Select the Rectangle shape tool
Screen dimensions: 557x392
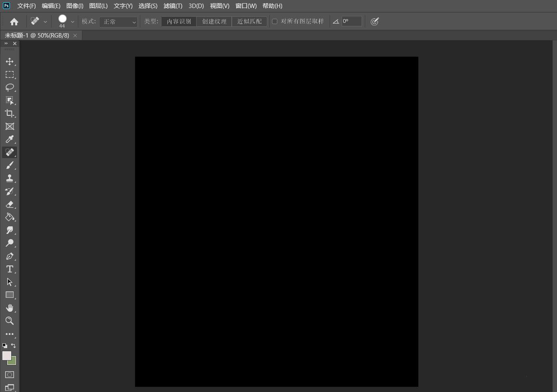pyautogui.click(x=10, y=295)
